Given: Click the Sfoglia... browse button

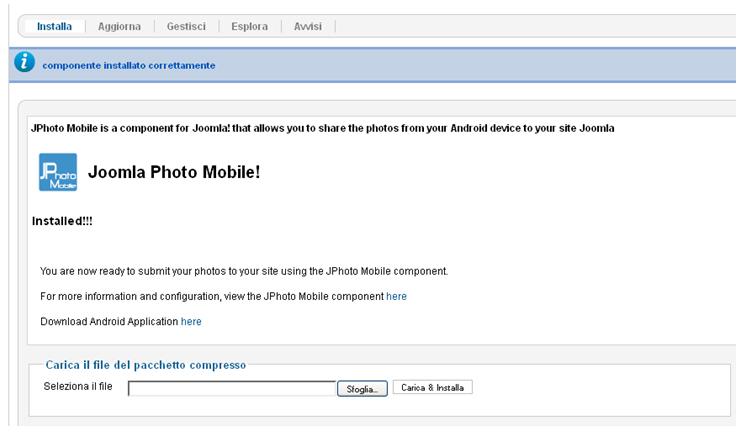Looking at the screenshot, I should 362,389.
